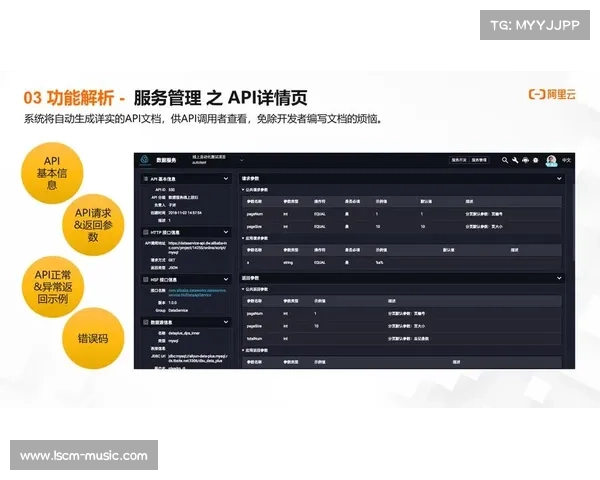The width and height of the screenshot is (600, 480).
Task: Click the round help icon beside avatar
Action: [x=535, y=160]
